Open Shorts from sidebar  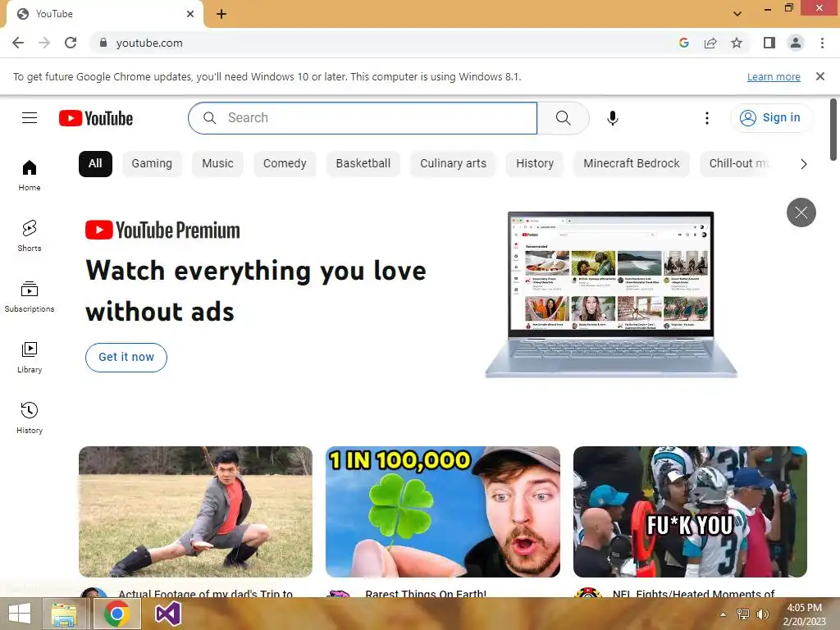tap(30, 235)
